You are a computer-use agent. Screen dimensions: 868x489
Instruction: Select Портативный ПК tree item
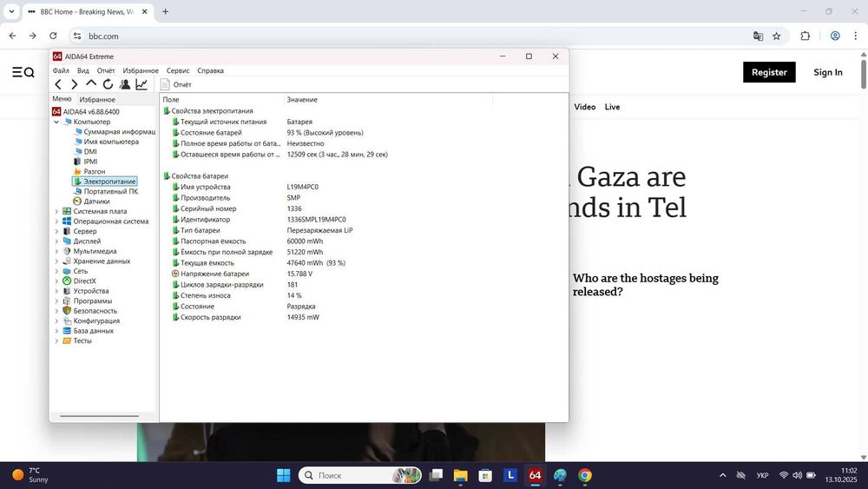[106, 192]
